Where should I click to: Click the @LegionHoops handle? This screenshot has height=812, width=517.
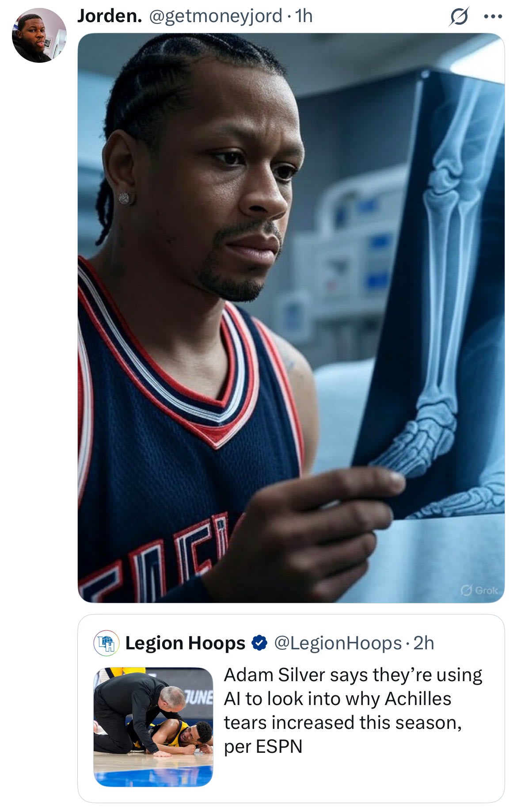point(338,643)
